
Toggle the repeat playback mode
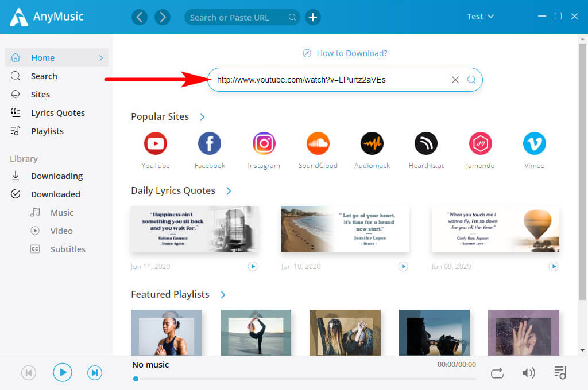pyautogui.click(x=497, y=372)
